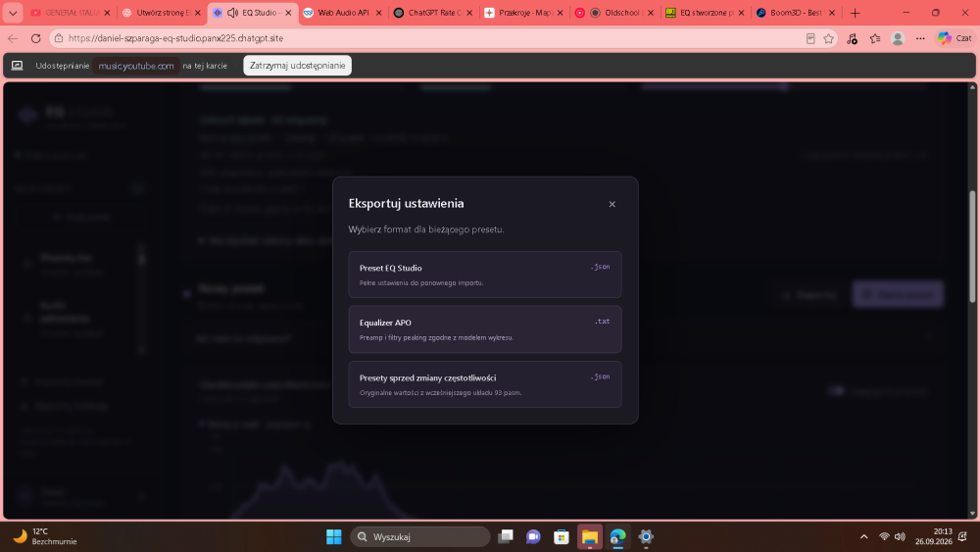Close the Eksportuj ustawienia dialog
Screen dimensions: 980x552
(x=612, y=204)
